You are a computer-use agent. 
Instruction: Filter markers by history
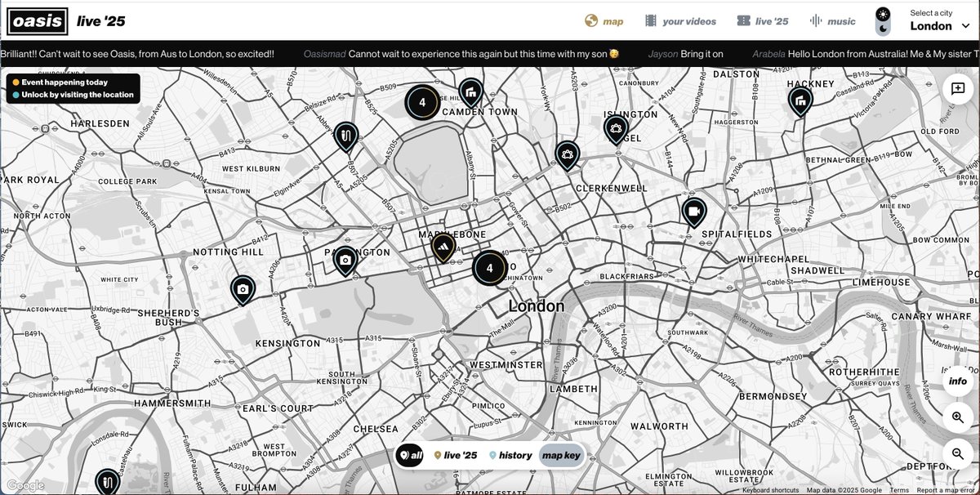[x=510, y=456]
